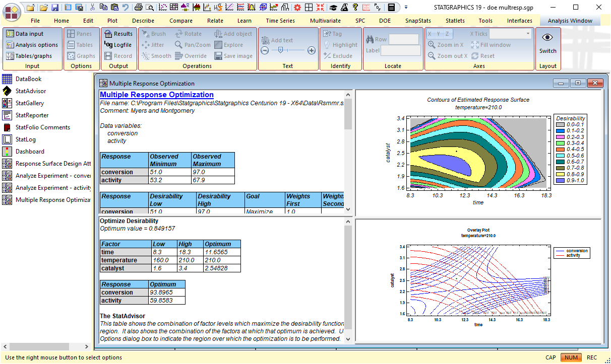Click the zoom-out minus on the text slider
This screenshot has height=364, width=611.
pos(265,50)
